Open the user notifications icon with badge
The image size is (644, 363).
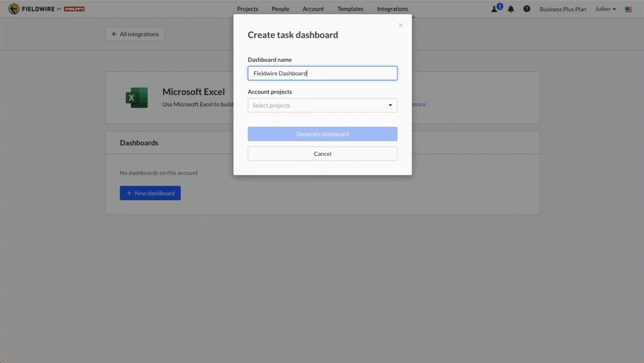(x=495, y=9)
